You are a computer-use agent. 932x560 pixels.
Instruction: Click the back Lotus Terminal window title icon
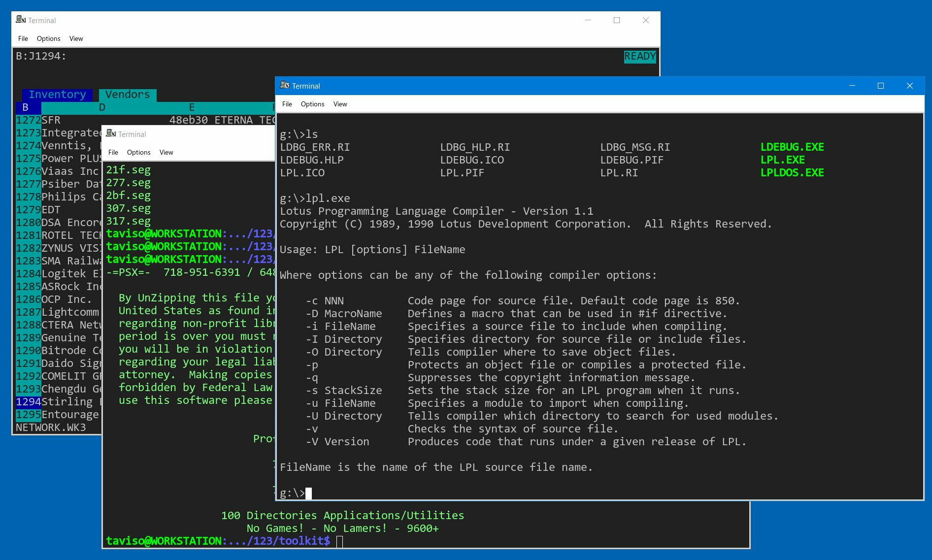coord(21,20)
